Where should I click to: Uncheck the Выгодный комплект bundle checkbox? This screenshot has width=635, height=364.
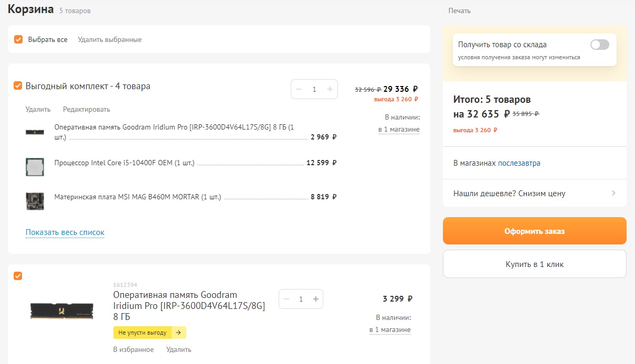pos(18,85)
